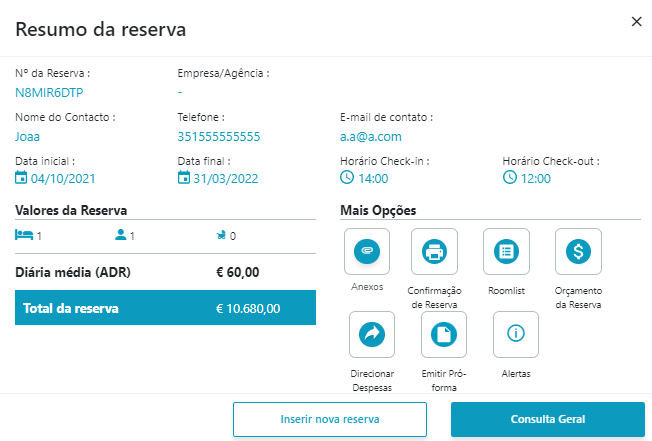Open the Anexos paperclip icon
Image resolution: width=652 pixels, height=441 pixels.
(x=367, y=252)
